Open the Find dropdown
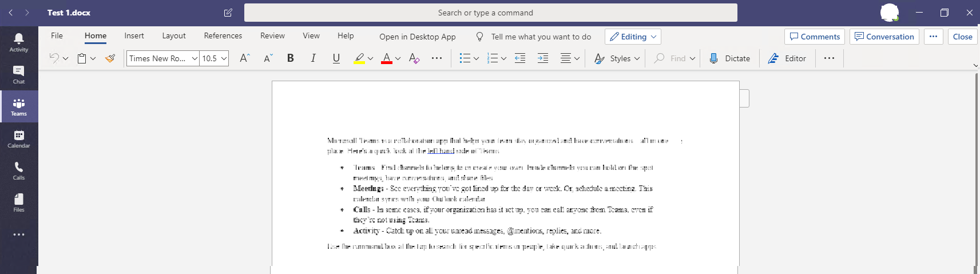This screenshot has height=274, width=980. [675, 58]
